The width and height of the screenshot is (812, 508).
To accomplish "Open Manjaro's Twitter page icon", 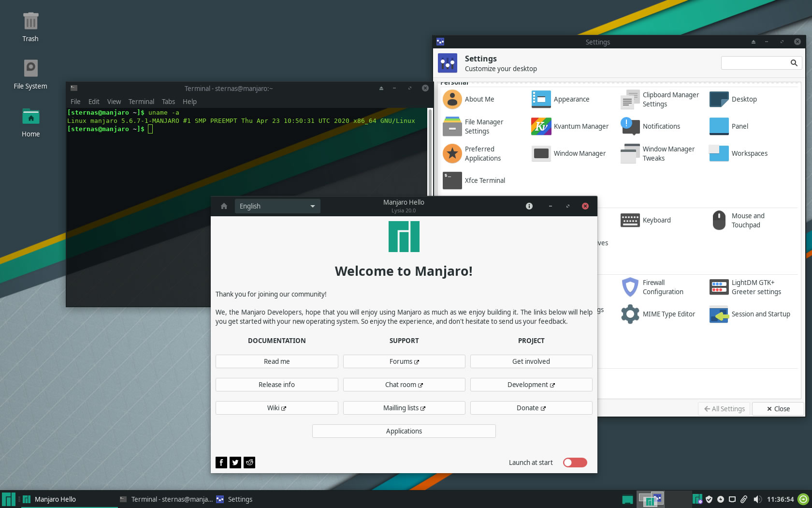I will tap(235, 463).
